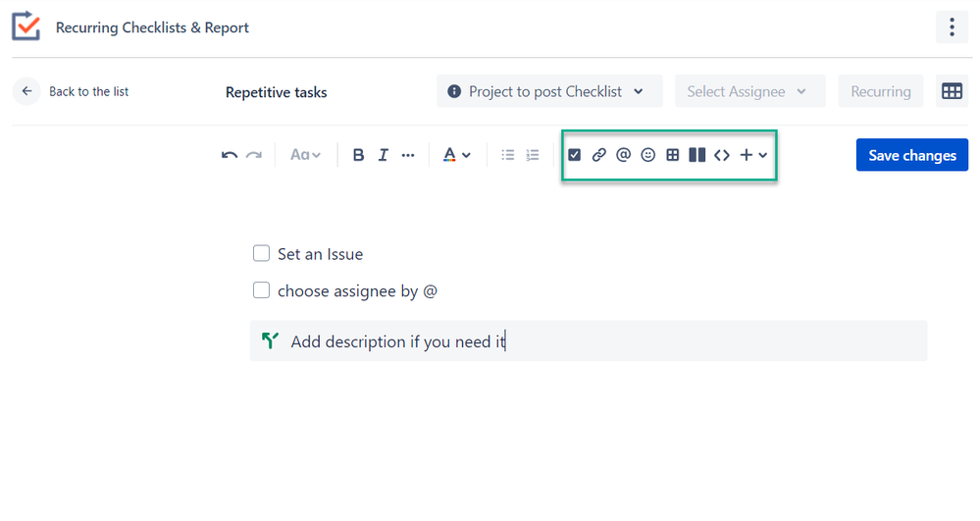
Task: Open the Aa text styles dropdown
Action: (305, 155)
